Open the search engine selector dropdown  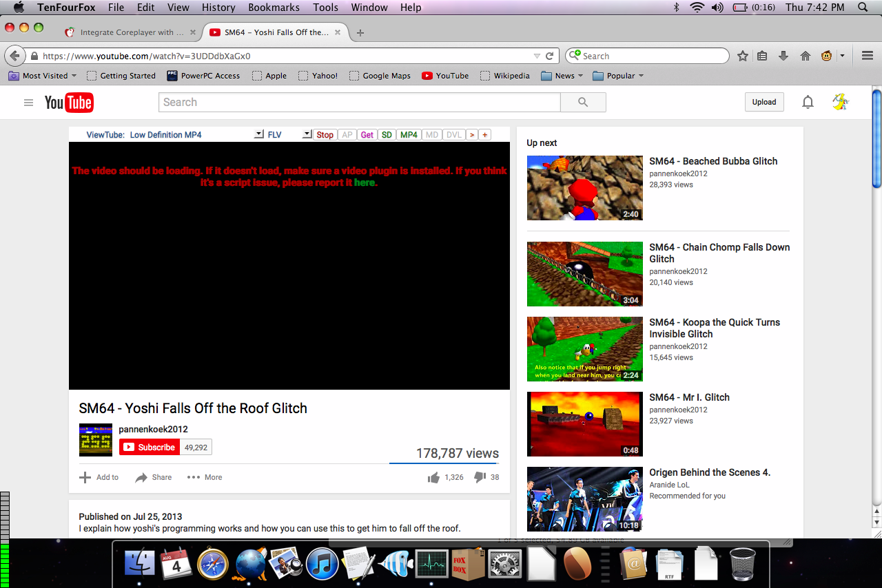coord(573,56)
